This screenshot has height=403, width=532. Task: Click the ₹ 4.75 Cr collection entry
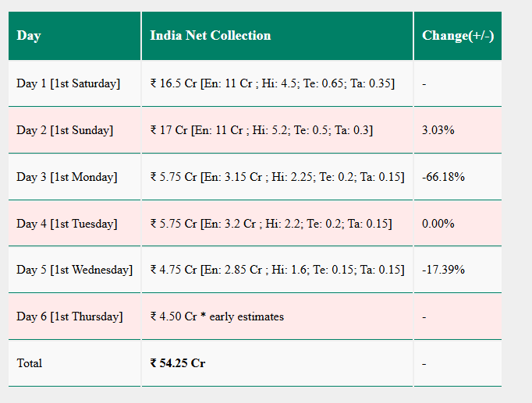(x=277, y=270)
